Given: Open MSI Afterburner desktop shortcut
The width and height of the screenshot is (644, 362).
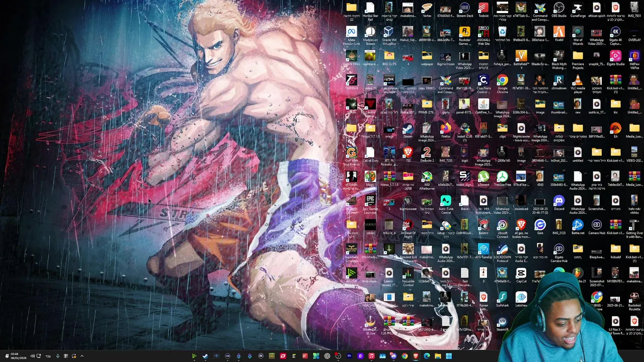Looking at the screenshot, I should [427, 180].
